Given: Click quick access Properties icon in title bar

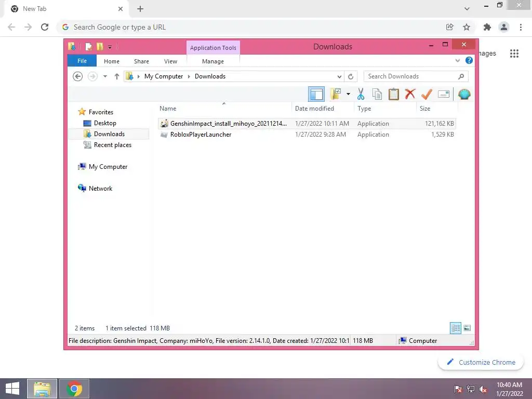Looking at the screenshot, I should [x=88, y=47].
